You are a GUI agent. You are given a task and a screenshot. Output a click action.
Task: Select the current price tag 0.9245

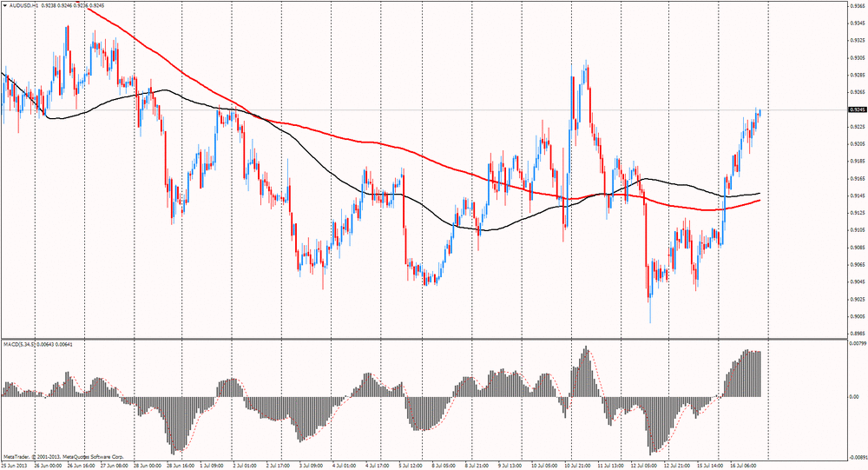click(x=857, y=109)
